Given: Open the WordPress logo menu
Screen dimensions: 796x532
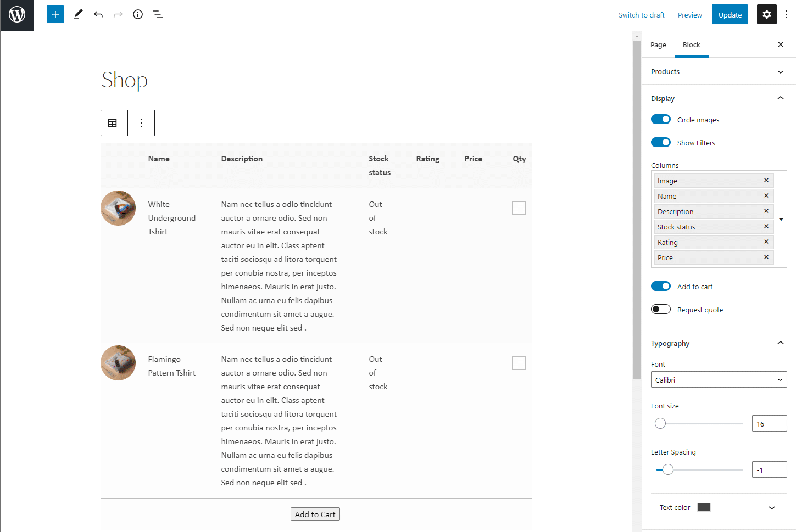Looking at the screenshot, I should [x=16, y=15].
